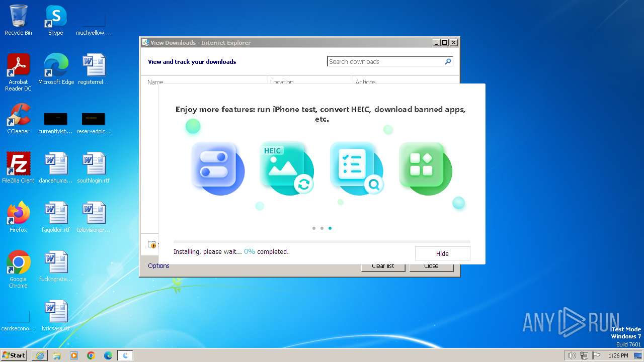Click the volume icon in system tray

coord(572,355)
